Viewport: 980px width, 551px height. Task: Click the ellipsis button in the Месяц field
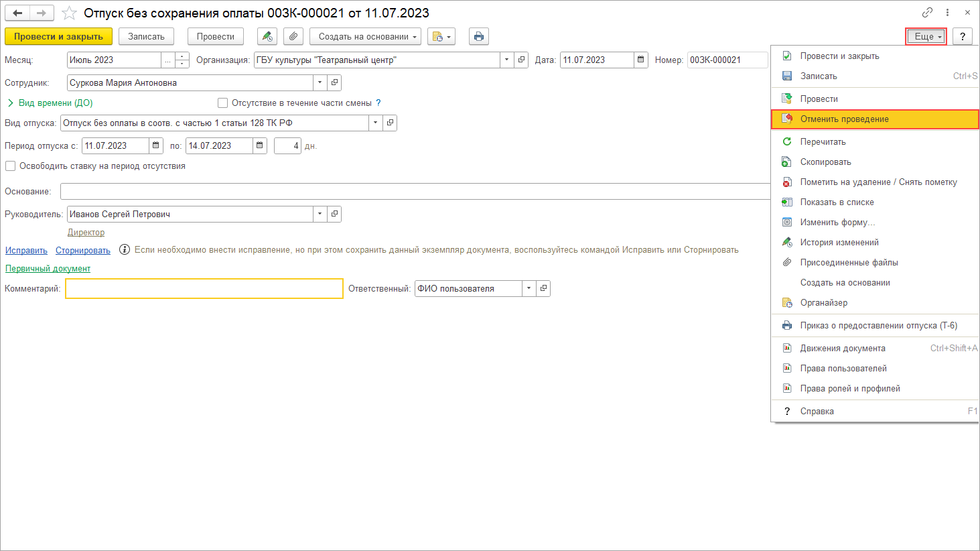point(167,60)
